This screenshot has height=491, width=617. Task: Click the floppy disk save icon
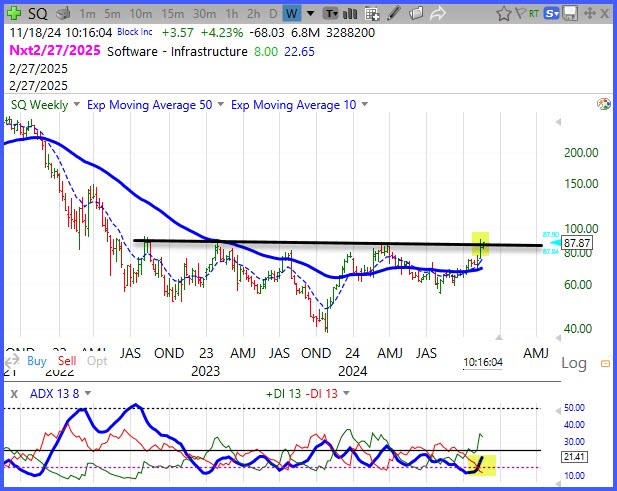(x=570, y=14)
